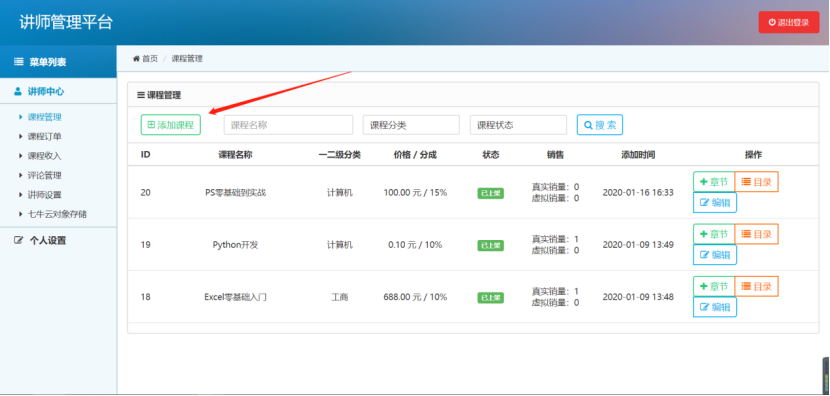Add 章节 for Excel零基础入门
Image resolution: width=830 pixels, height=396 pixels.
point(714,286)
